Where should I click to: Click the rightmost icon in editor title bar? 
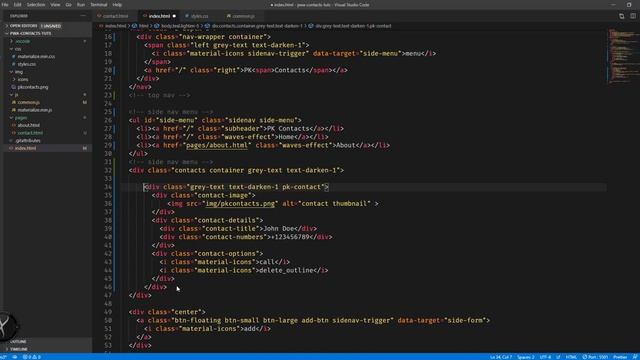[633, 16]
